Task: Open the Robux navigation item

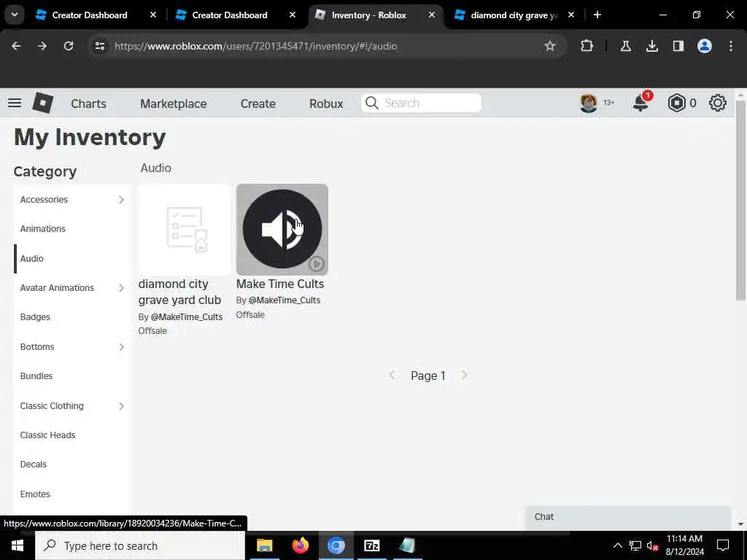Action: coord(326,104)
